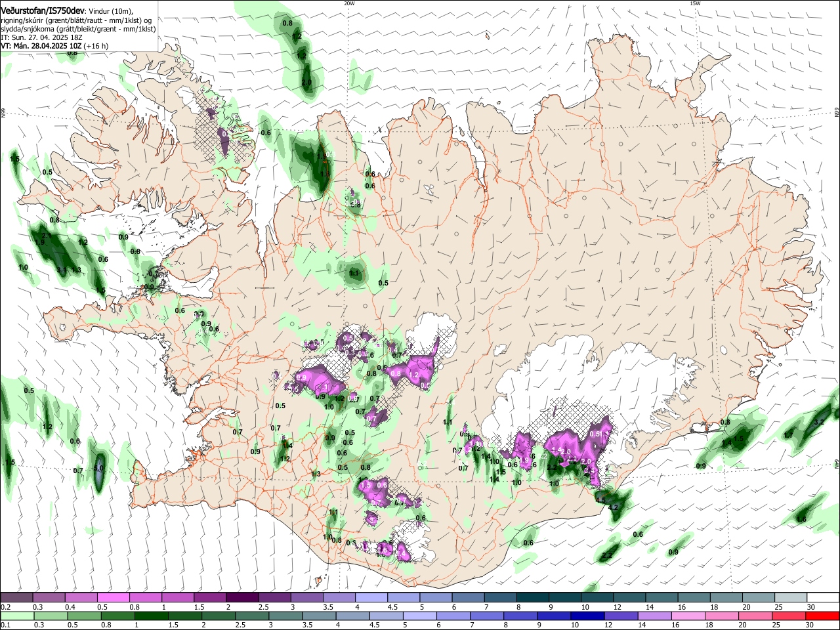This screenshot has height=630, width=840.
Task: Click the 4.2 precipitation value on the map
Action: 614,507
